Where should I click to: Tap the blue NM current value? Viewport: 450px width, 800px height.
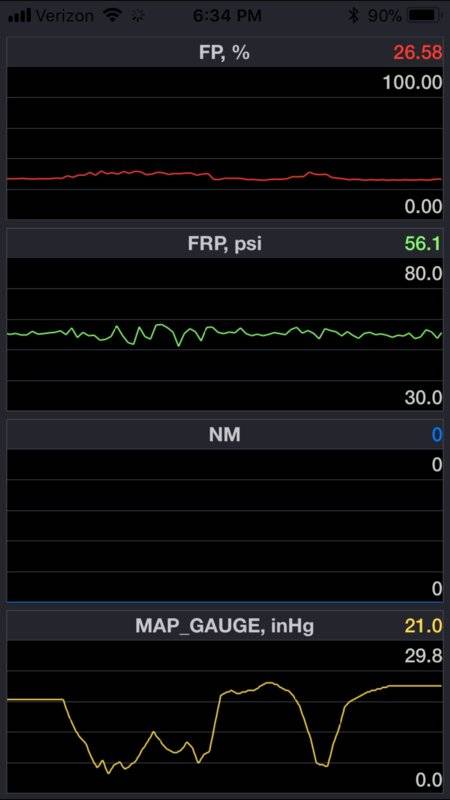437,435
